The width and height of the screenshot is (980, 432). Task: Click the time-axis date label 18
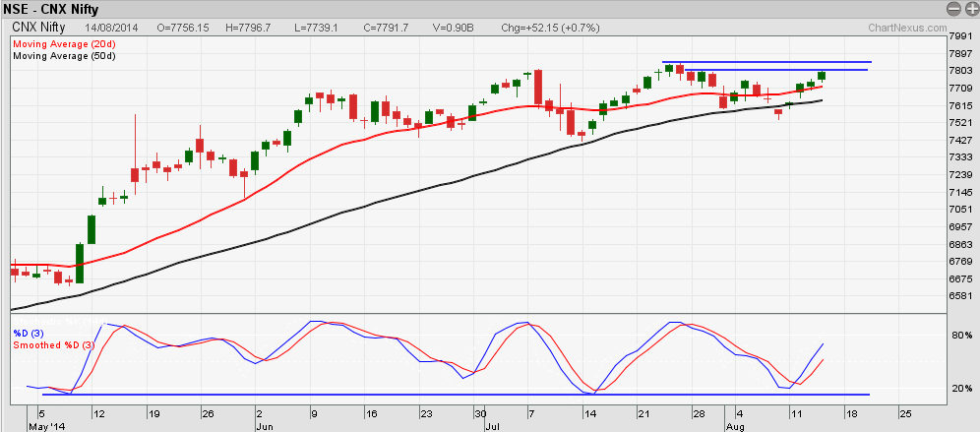(850, 414)
